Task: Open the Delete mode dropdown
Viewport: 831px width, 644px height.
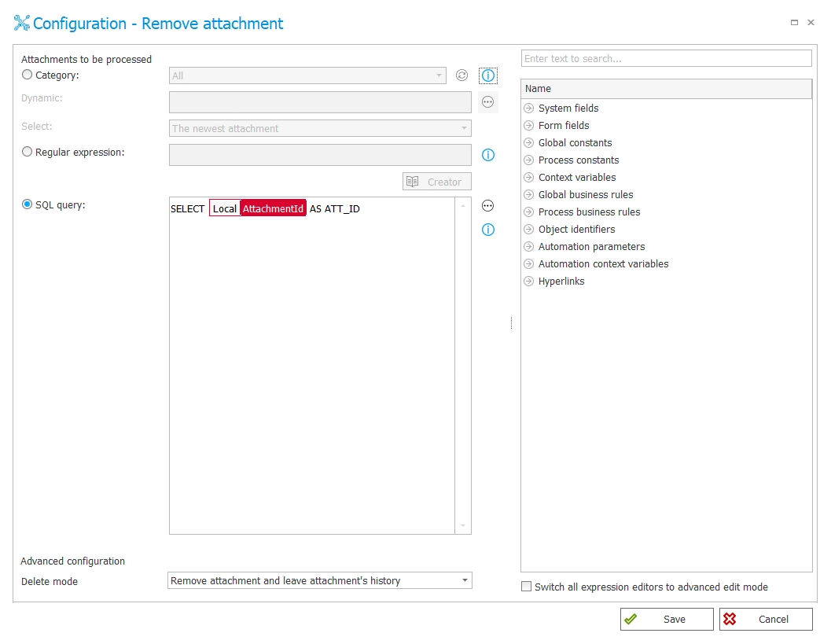Action: click(465, 581)
